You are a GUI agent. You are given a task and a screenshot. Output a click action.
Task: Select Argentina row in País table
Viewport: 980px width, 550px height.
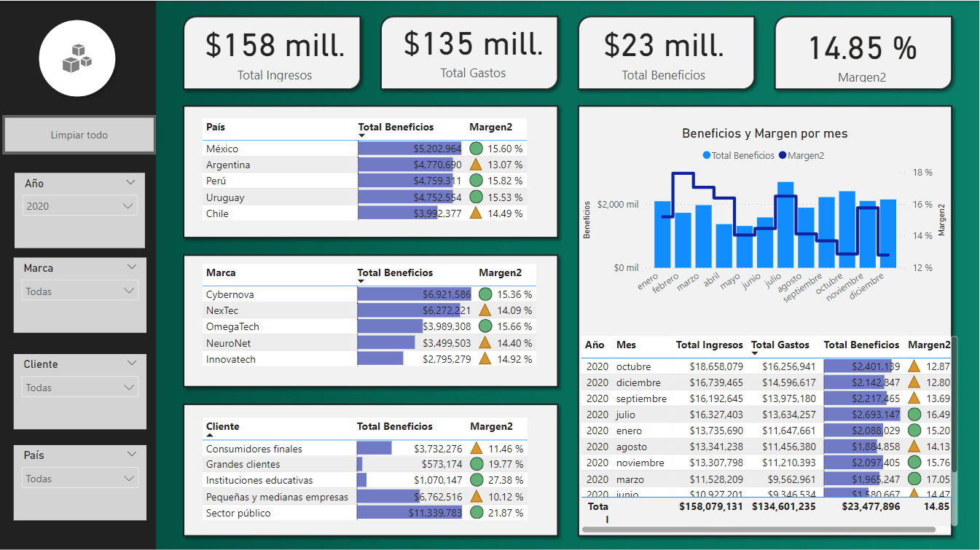[x=364, y=165]
